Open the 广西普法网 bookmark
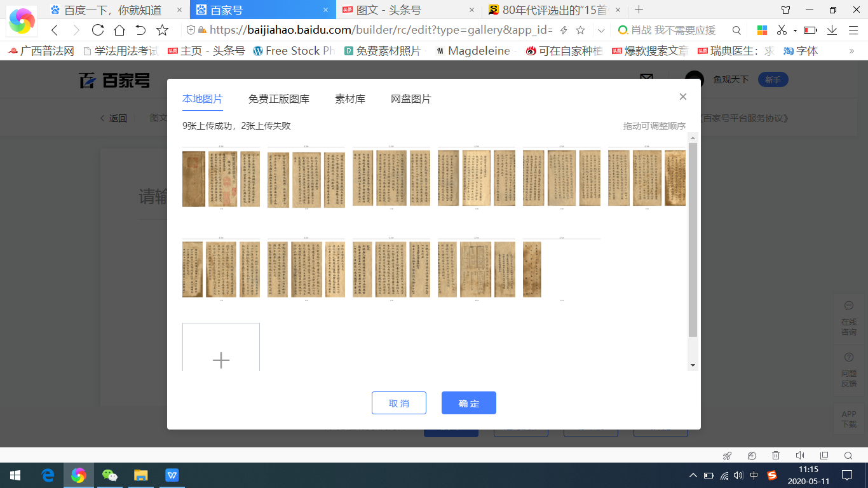This screenshot has width=868, height=488. (x=42, y=51)
